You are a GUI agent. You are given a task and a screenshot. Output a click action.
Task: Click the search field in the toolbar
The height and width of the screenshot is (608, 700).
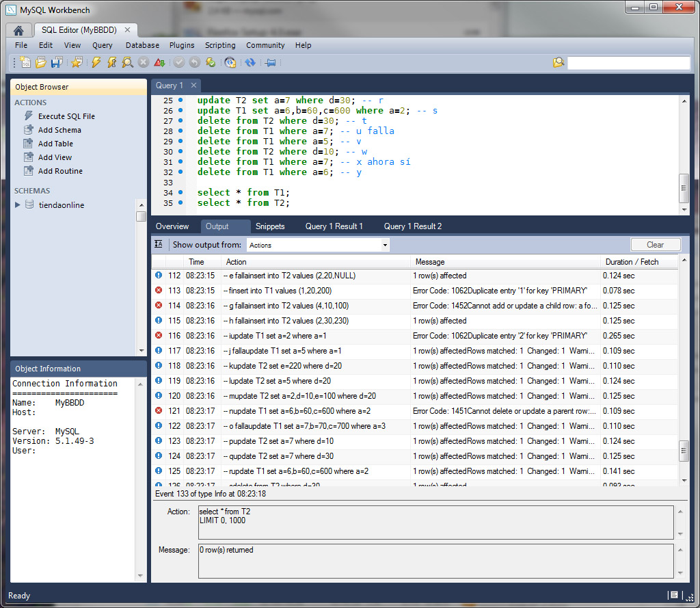[628, 63]
